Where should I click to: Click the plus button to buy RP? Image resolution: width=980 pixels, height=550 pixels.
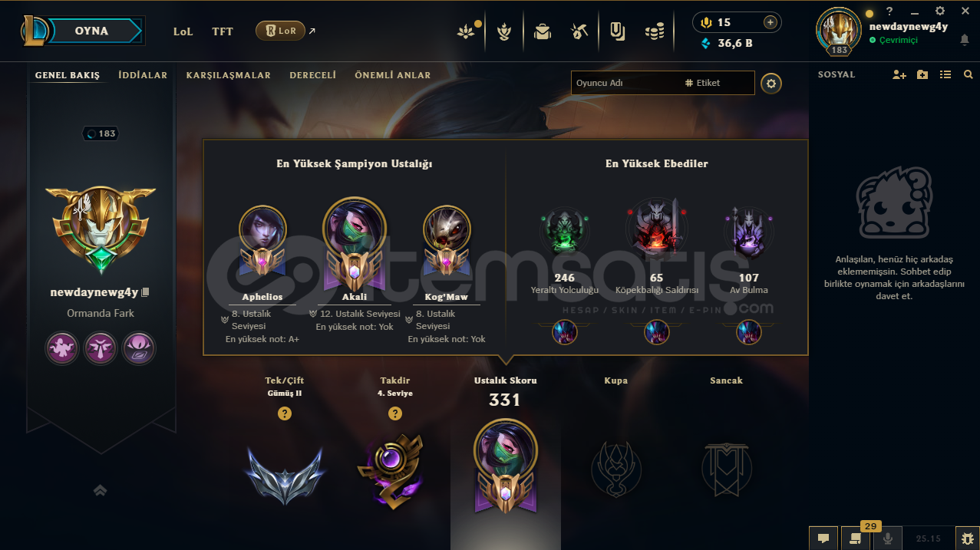coord(770,22)
